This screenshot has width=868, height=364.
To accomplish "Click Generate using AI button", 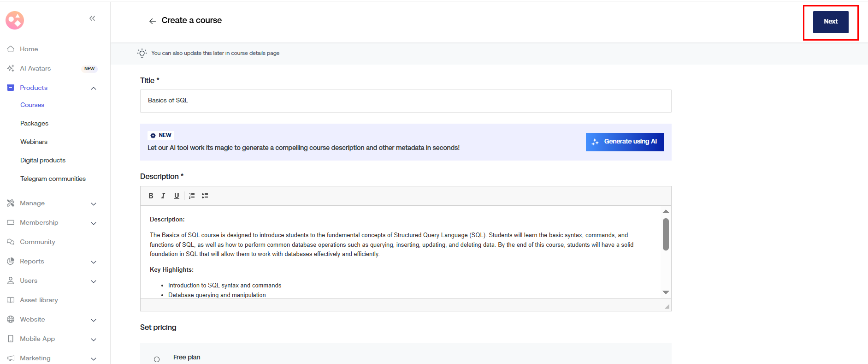I will click(625, 142).
